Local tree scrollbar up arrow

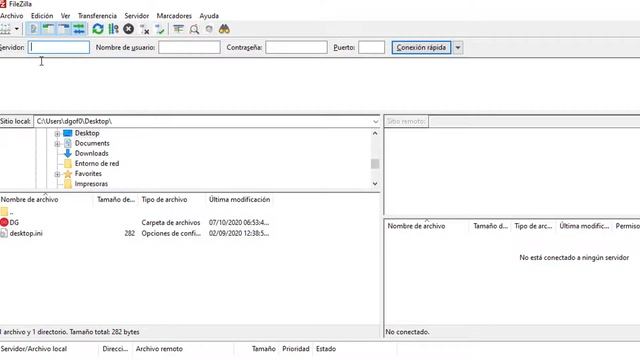coord(375,133)
